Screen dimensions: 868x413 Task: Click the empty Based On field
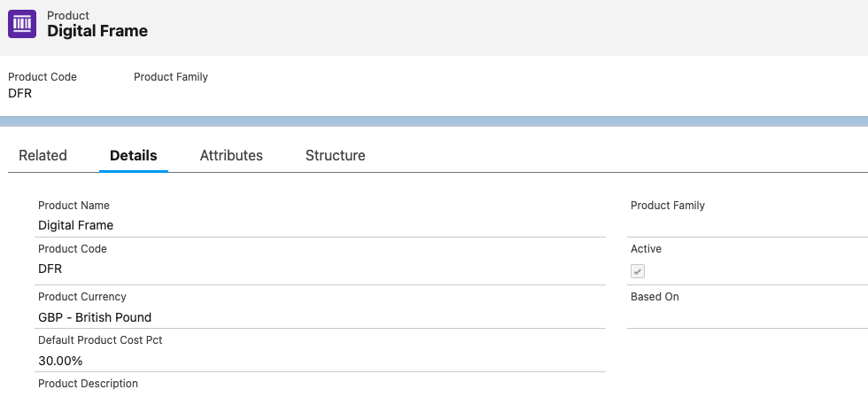click(744, 316)
